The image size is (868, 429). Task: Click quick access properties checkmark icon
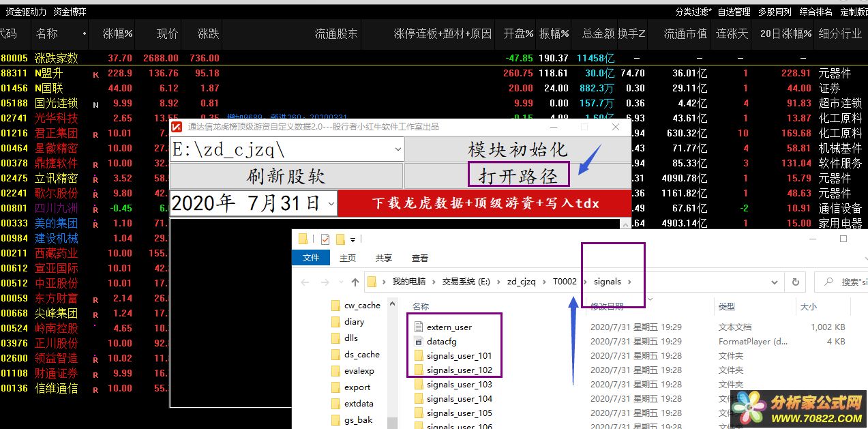pos(325,239)
